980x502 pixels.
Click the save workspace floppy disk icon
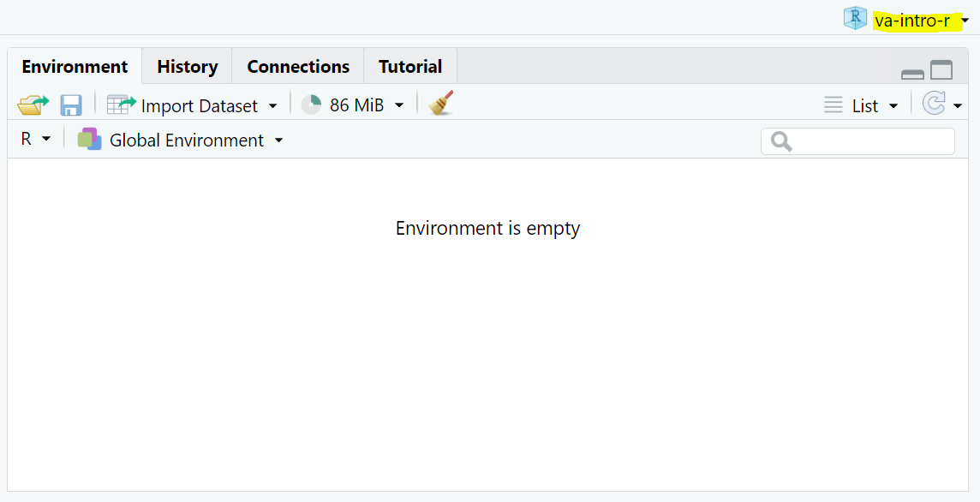(x=71, y=105)
